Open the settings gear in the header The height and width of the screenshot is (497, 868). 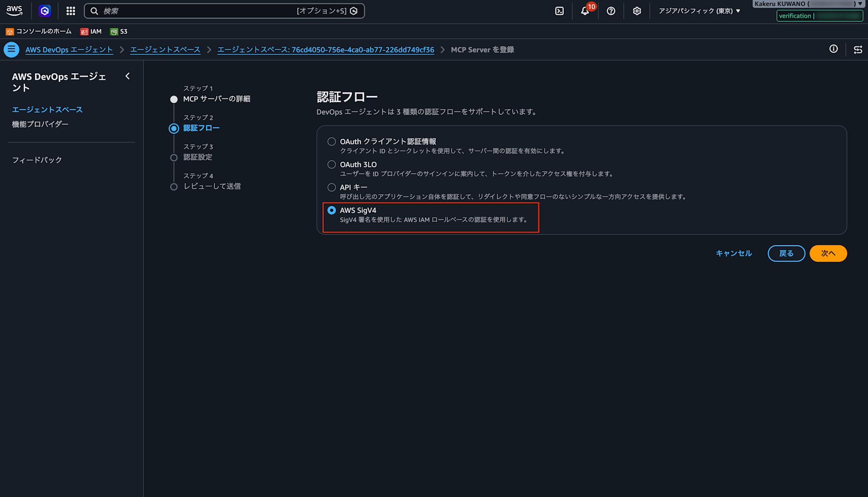click(637, 11)
